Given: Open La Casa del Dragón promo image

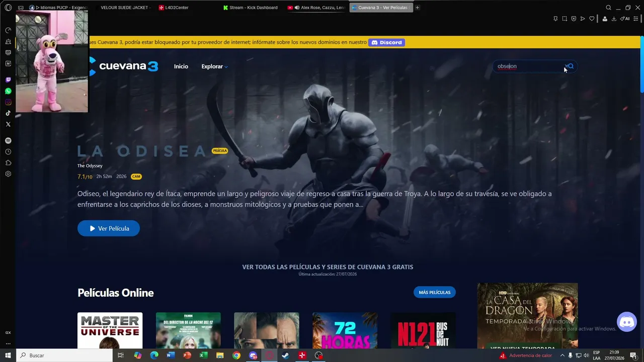Looking at the screenshot, I should click(x=527, y=316).
